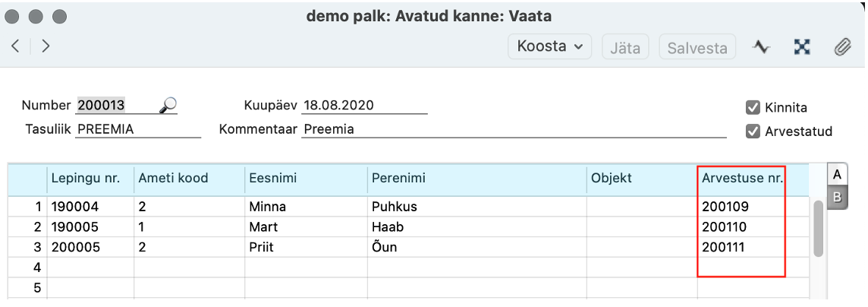Toggle the Kinnita checkbox
Image resolution: width=868 pixels, height=307 pixels.
(x=753, y=107)
